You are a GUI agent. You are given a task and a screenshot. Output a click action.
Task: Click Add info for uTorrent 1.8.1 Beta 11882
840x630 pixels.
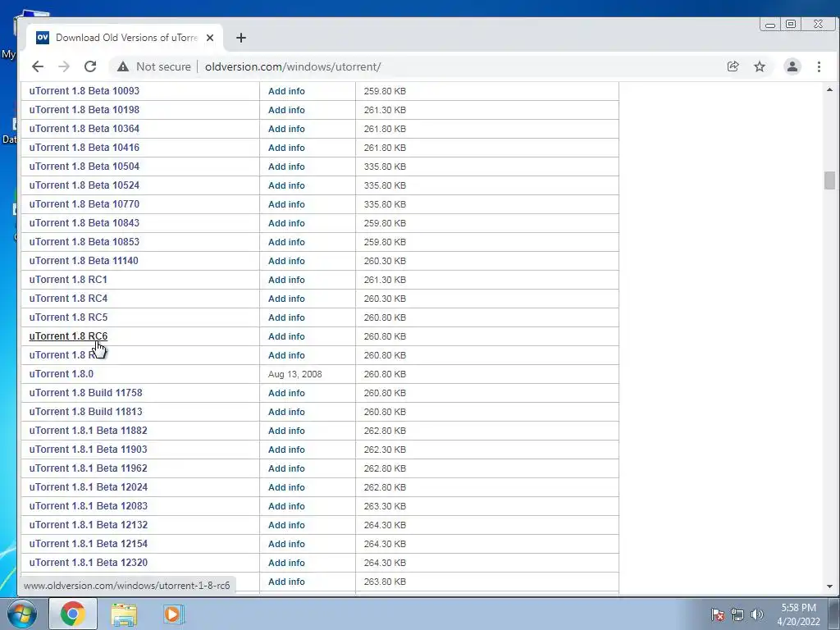tap(286, 431)
